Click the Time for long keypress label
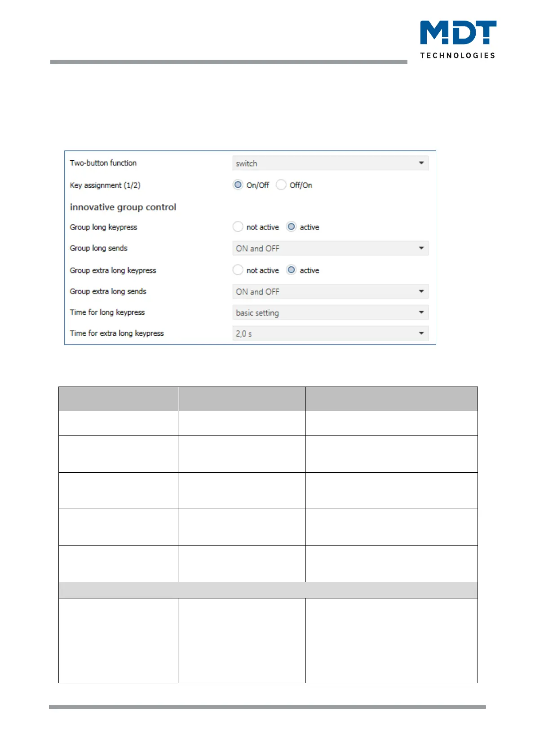535x756 pixels. point(107,312)
